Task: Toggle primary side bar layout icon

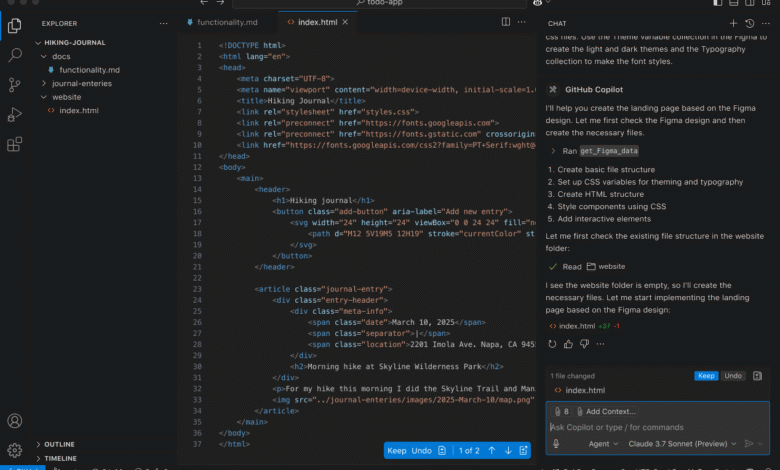Action: (x=717, y=2)
